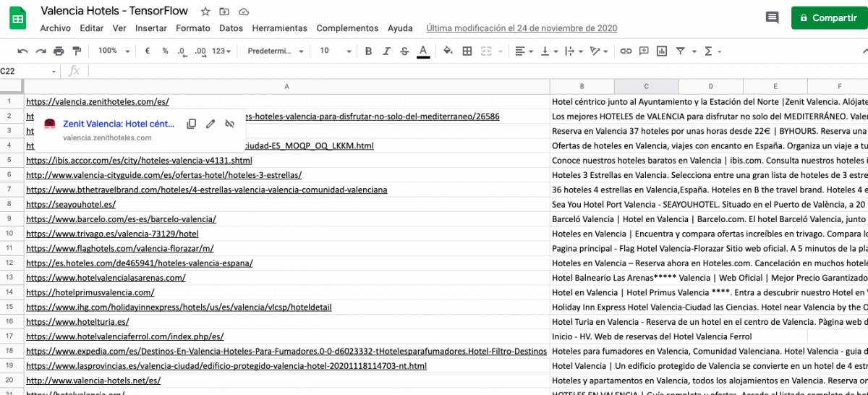The image size is (868, 395).
Task: Open the Archivo menu
Action: pos(56,28)
